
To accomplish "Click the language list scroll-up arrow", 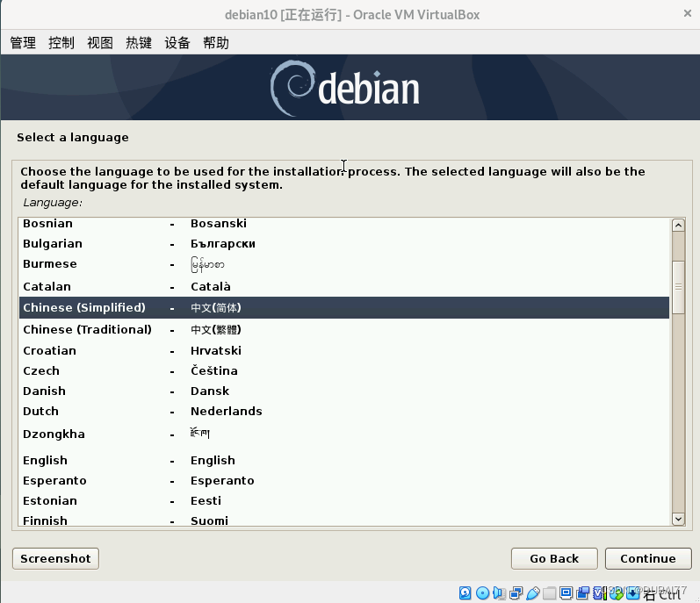I will tap(678, 226).
